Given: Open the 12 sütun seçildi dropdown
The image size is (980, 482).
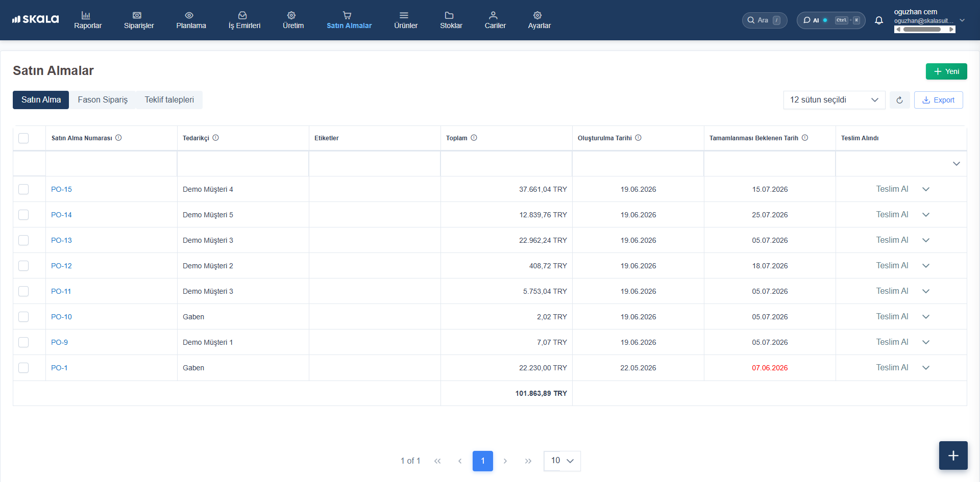Looking at the screenshot, I should [x=834, y=100].
